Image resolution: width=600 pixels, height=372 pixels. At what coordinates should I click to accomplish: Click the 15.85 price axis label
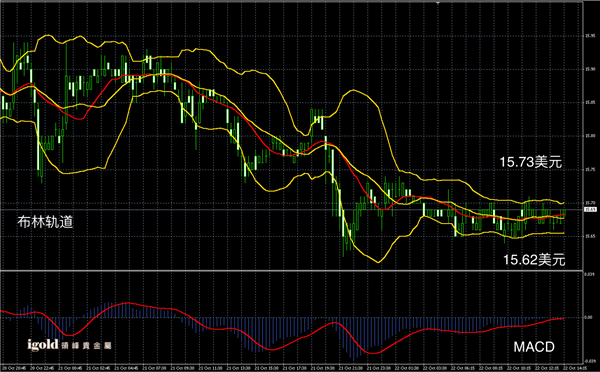pos(590,103)
